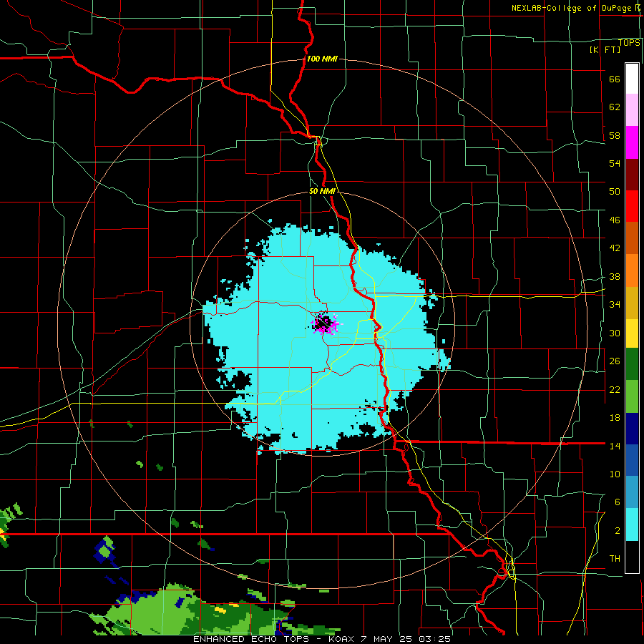Click the 'KOAX' station identifier in caption
The height and width of the screenshot is (644, 644).
click(x=341, y=639)
